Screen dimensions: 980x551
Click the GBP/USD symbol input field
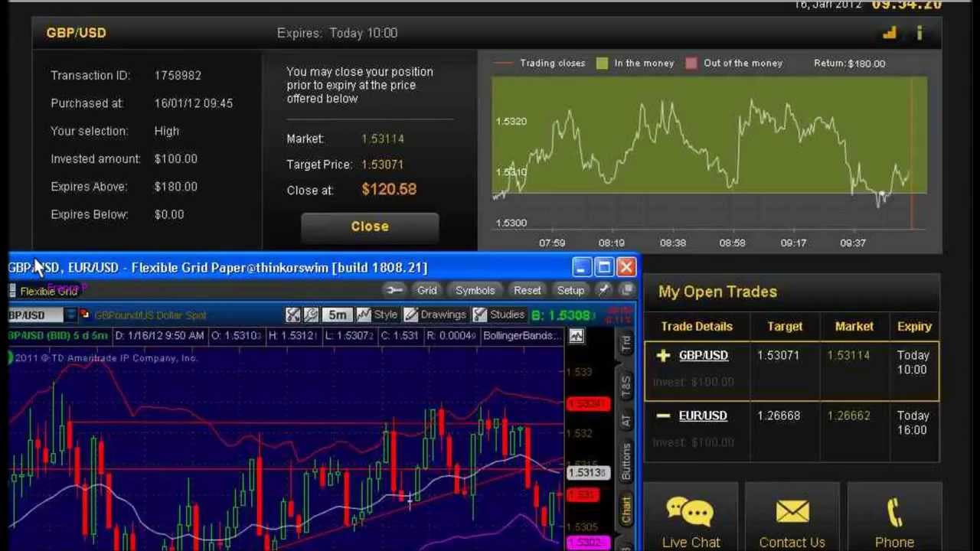[x=35, y=315]
